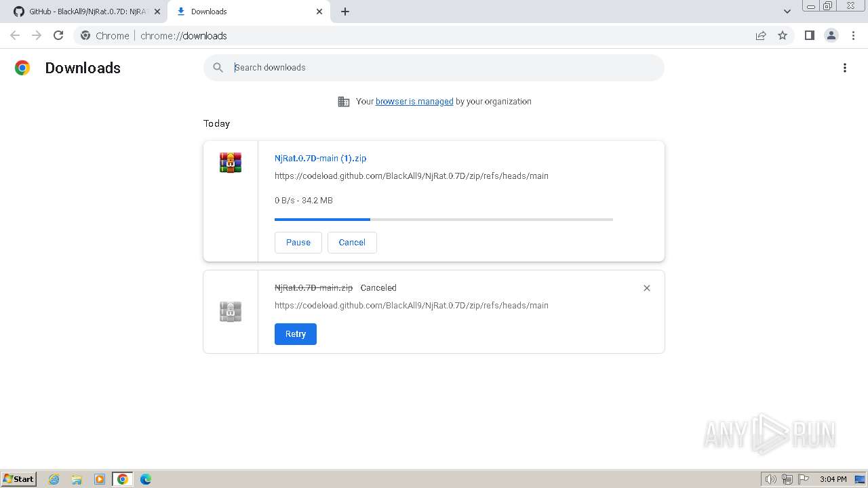Switch to the Downloads tab

(249, 12)
